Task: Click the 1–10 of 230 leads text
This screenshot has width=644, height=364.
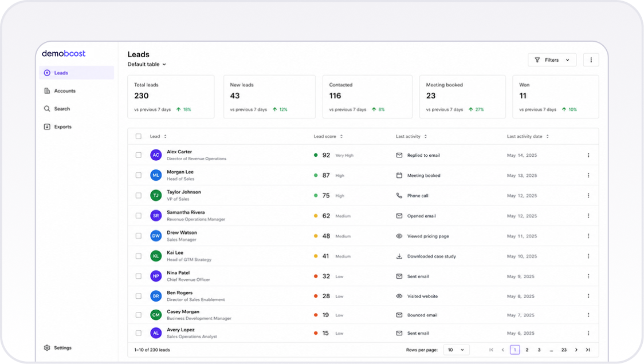Action: point(152,350)
